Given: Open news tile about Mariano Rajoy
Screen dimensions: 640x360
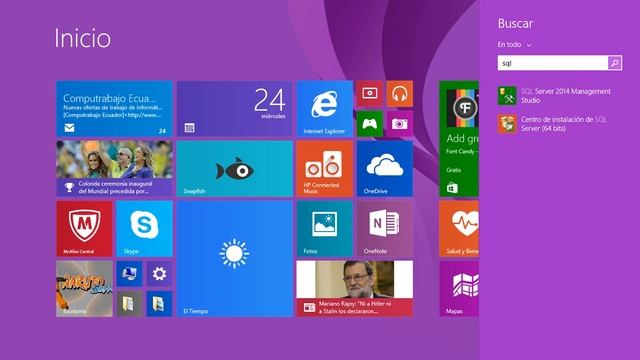Looking at the screenshot, I should [x=355, y=289].
